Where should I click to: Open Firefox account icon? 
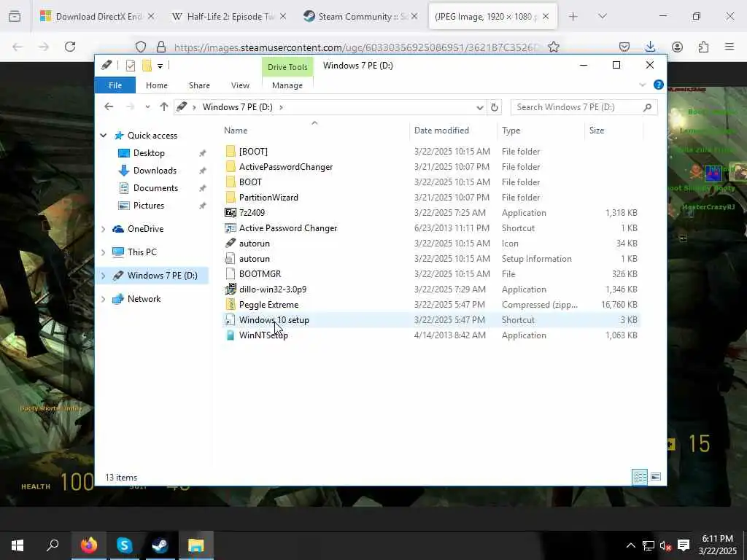click(677, 47)
